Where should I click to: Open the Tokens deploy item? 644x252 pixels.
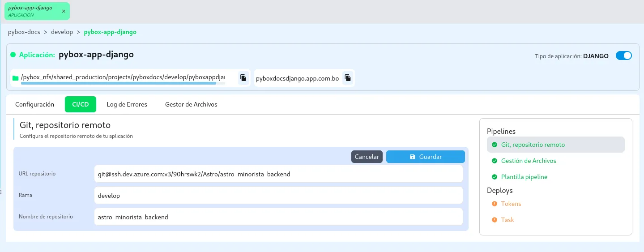click(x=555, y=204)
